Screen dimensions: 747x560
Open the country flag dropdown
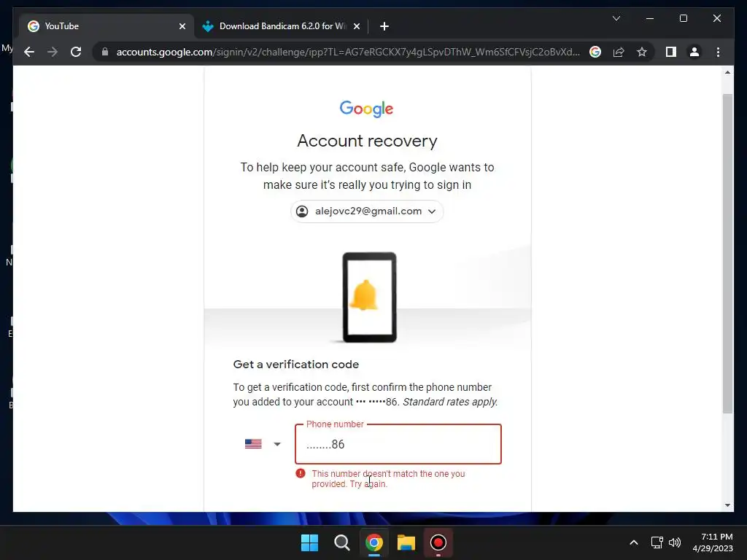pos(263,444)
